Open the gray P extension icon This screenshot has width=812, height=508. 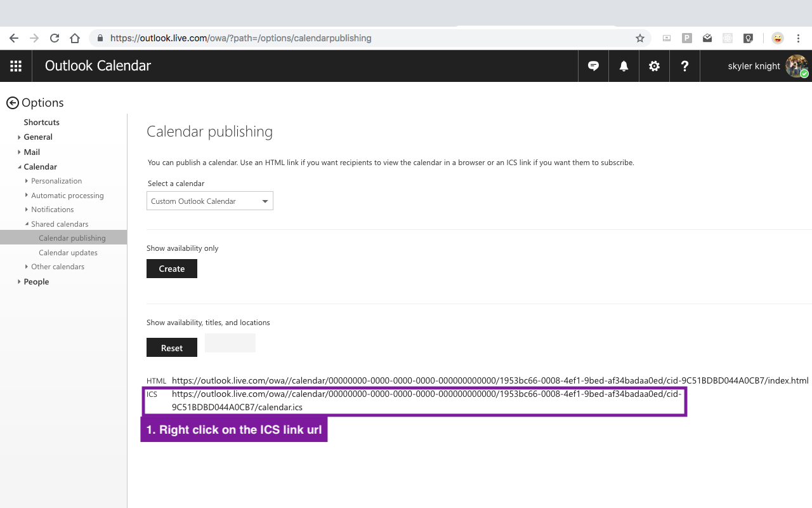coord(687,38)
